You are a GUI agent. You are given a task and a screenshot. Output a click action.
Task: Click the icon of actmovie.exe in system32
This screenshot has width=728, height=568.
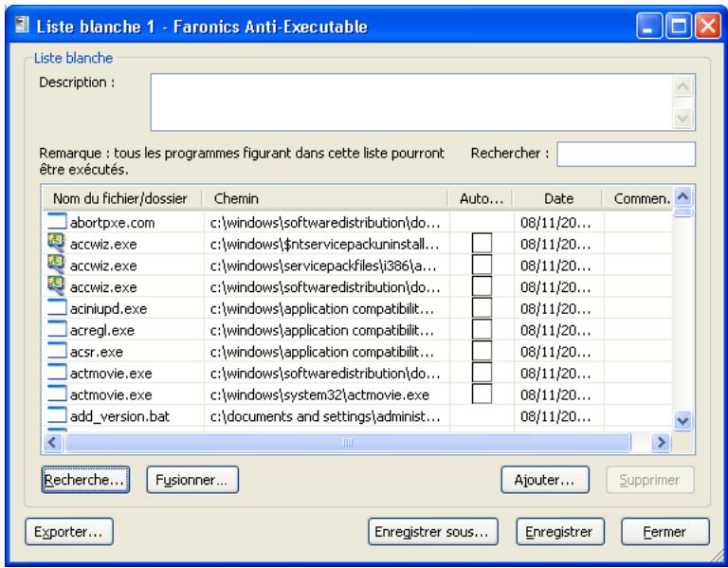click(x=57, y=394)
